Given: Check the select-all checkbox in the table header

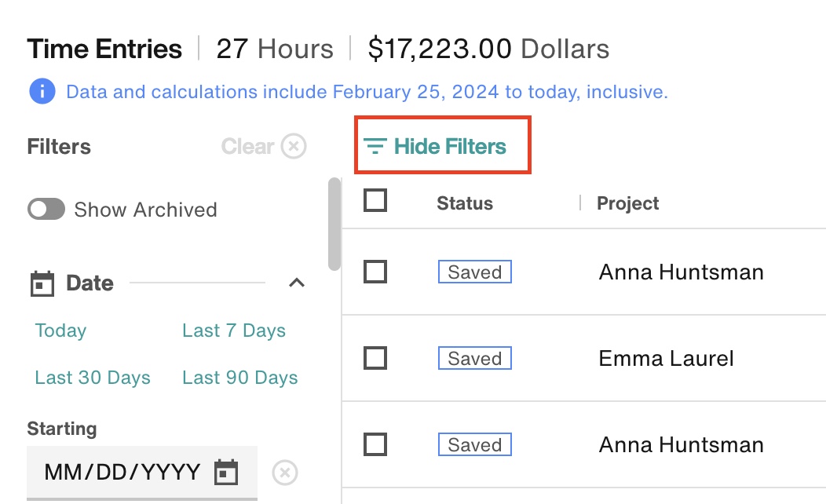Looking at the screenshot, I should point(375,201).
